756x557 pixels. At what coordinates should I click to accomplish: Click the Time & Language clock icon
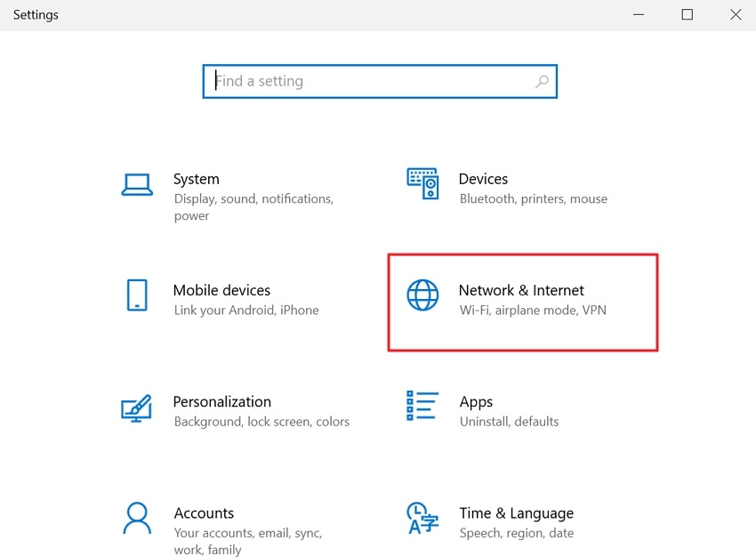[422, 518]
